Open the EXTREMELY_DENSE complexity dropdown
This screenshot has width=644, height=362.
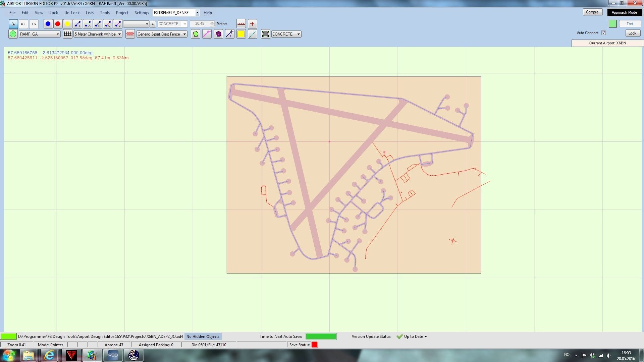click(176, 13)
